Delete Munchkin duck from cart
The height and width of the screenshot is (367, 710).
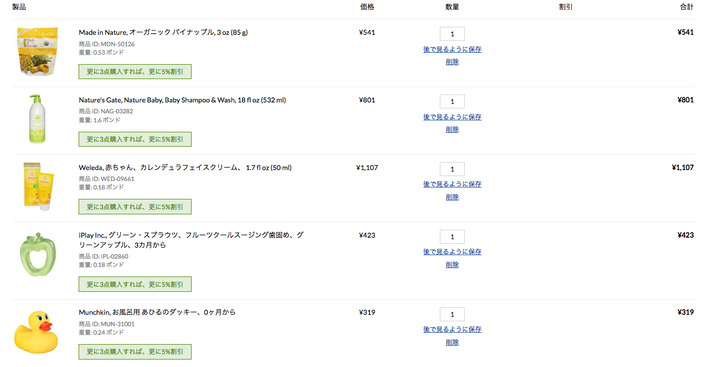point(452,343)
